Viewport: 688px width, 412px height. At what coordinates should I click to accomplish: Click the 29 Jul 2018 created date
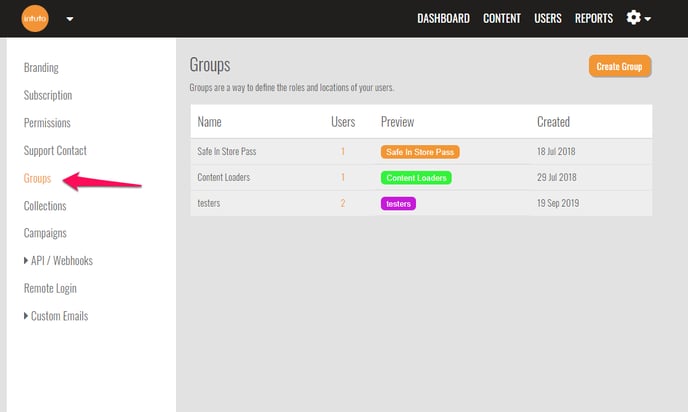click(556, 177)
